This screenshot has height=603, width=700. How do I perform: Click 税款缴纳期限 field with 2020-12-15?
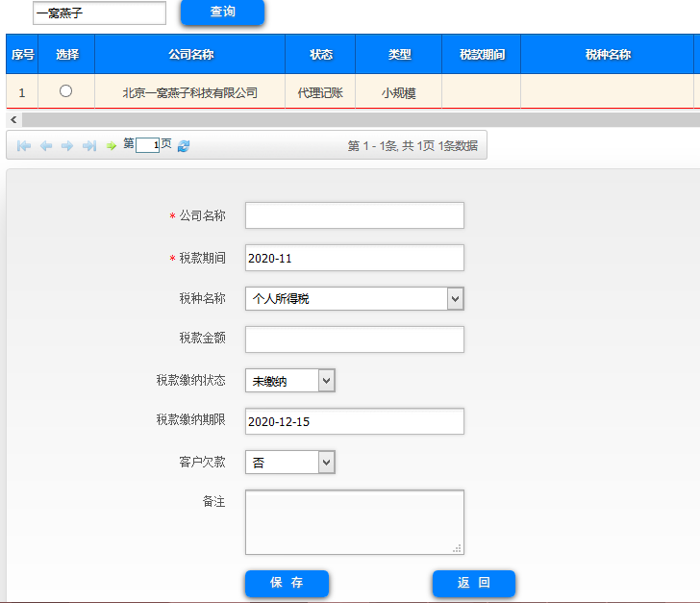tap(355, 421)
